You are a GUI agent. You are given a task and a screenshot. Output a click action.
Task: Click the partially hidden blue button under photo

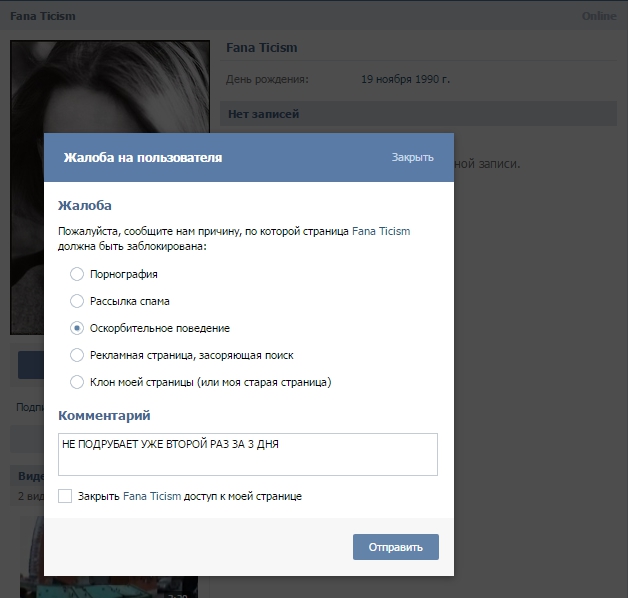coord(30,365)
